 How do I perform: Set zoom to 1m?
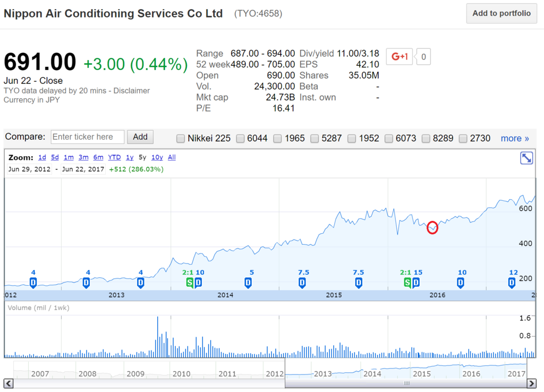[x=69, y=157]
